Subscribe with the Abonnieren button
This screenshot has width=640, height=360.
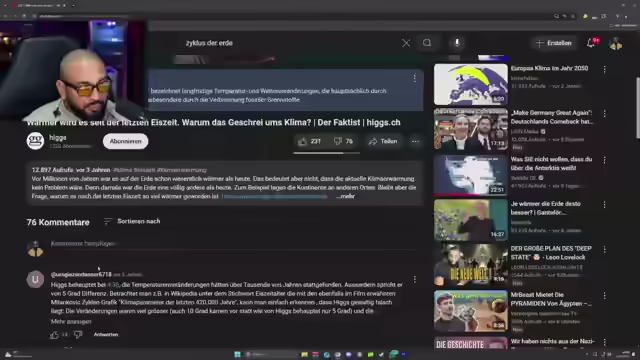(125, 141)
